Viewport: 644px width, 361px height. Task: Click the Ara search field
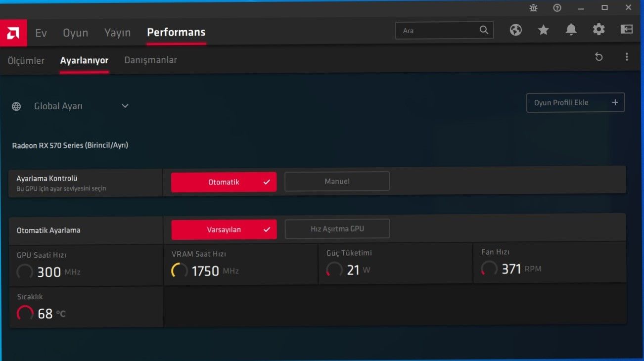click(x=445, y=31)
